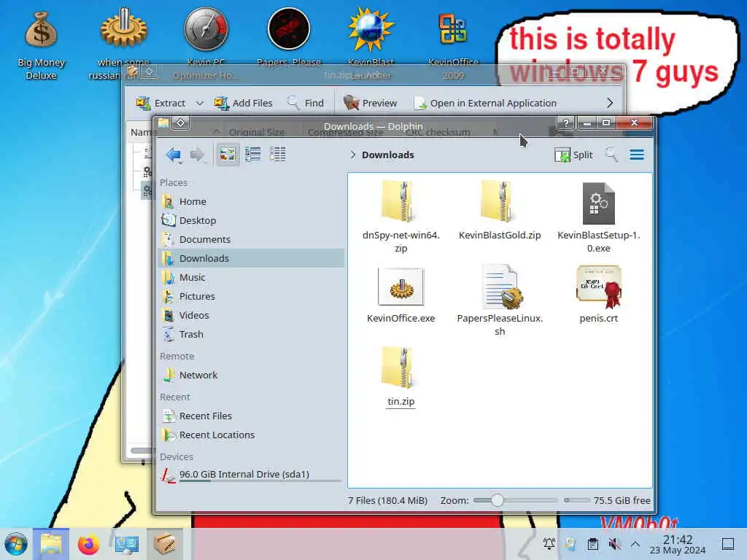The height and width of the screenshot is (560, 747).
Task: Open Documents in Places panel
Action: [251, 239]
